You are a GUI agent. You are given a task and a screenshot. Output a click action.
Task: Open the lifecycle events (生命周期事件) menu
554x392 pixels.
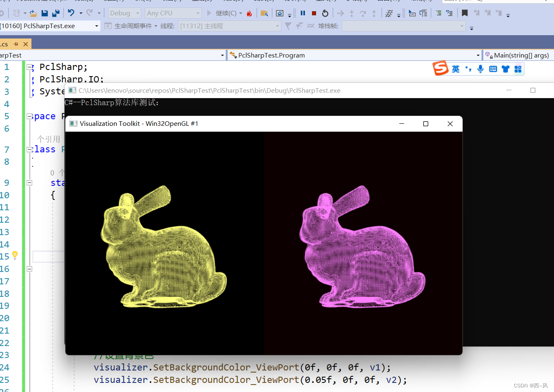pos(134,26)
